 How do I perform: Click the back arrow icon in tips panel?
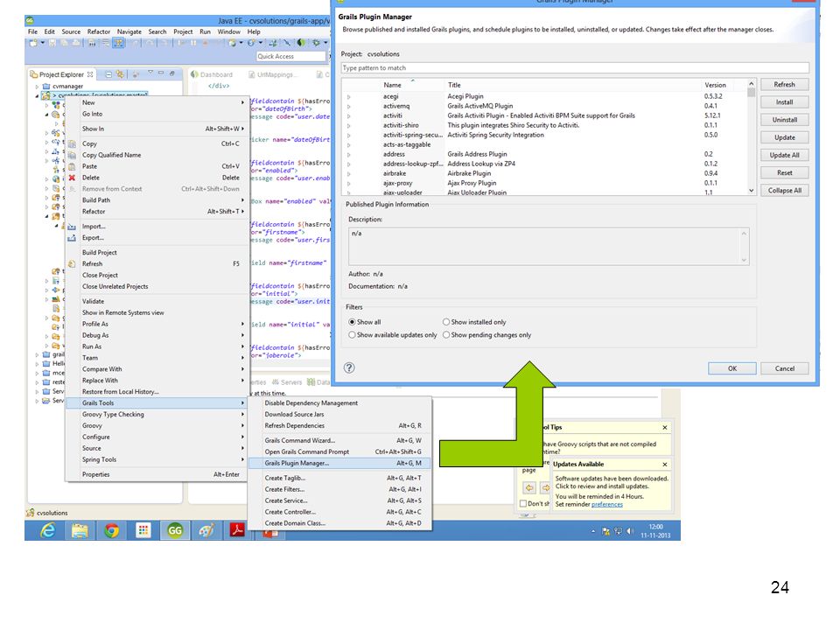point(529,488)
